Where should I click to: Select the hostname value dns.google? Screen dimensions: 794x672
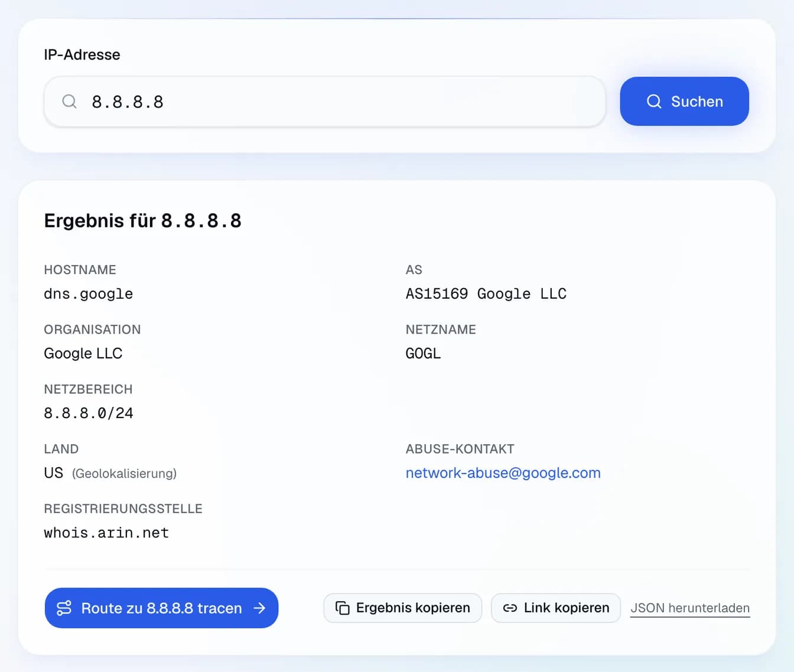(x=89, y=294)
